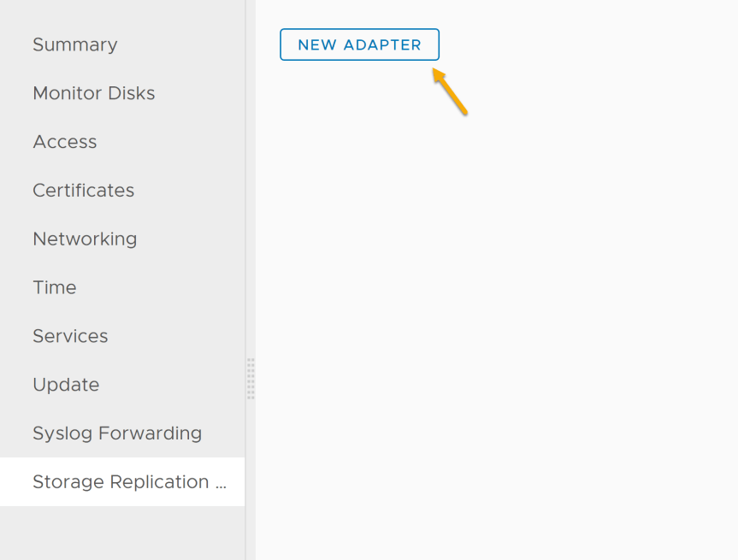The height and width of the screenshot is (560, 738).
Task: Navigate to Networking
Action: point(85,239)
